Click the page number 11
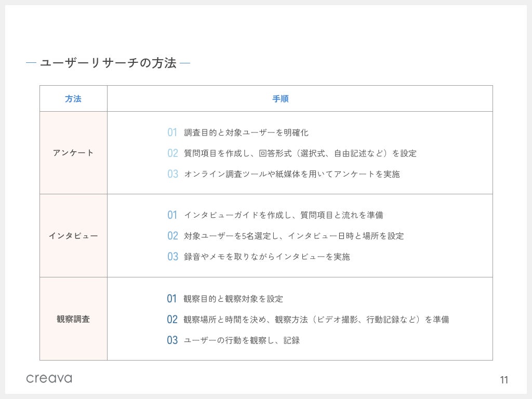Viewport: 532px width, 399px height. 504,380
